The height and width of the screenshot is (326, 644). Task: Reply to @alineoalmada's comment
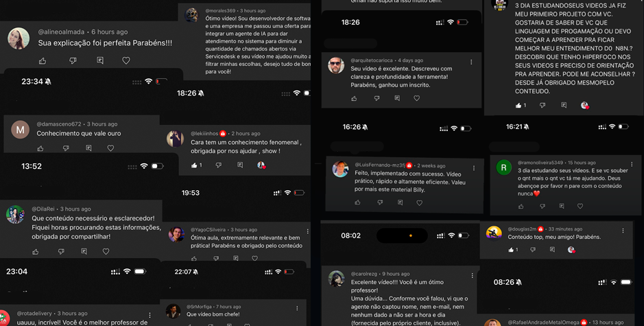[100, 60]
